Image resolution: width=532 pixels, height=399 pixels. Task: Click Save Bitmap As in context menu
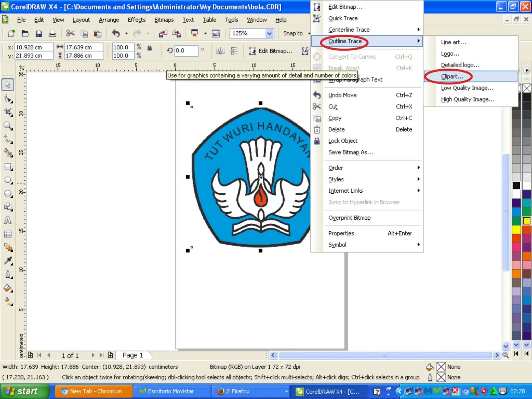[x=367, y=152]
